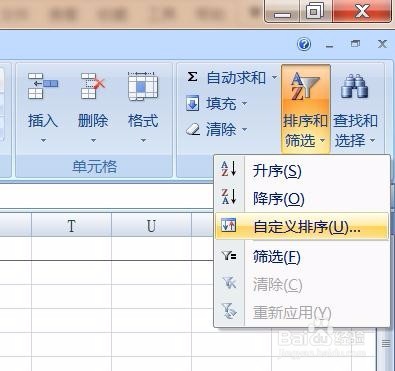The width and height of the screenshot is (395, 371).
Task: Collapse the 排序和筛选 dropdown arrow
Action: click(x=322, y=141)
